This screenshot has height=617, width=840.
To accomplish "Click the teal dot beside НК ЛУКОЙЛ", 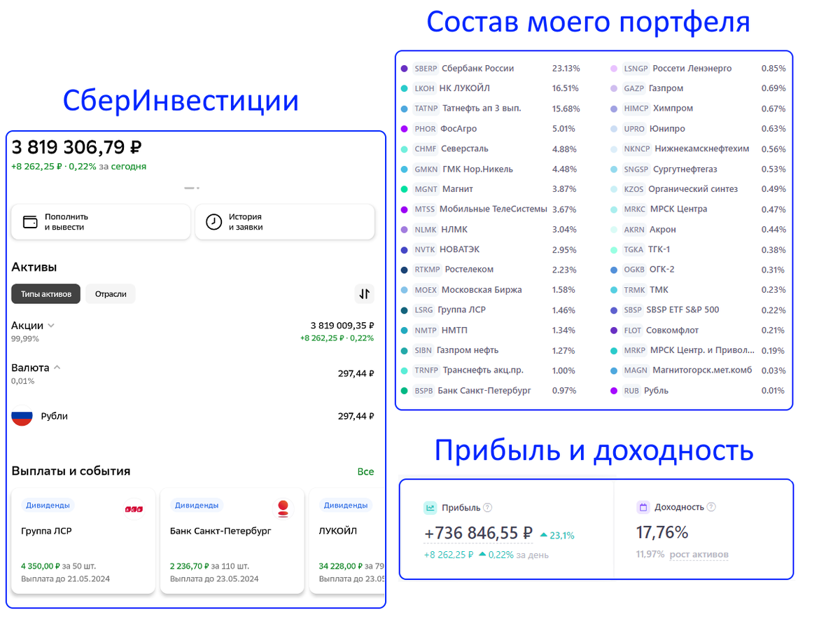I will tap(405, 89).
